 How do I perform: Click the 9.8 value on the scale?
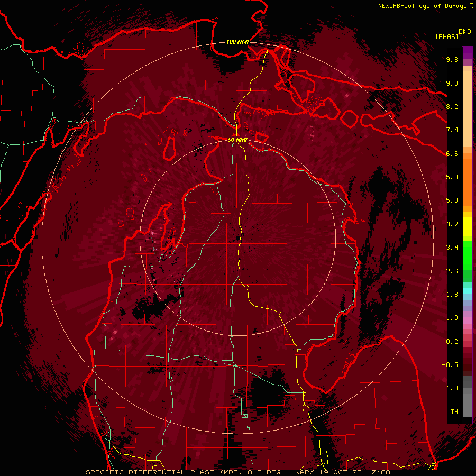click(452, 59)
